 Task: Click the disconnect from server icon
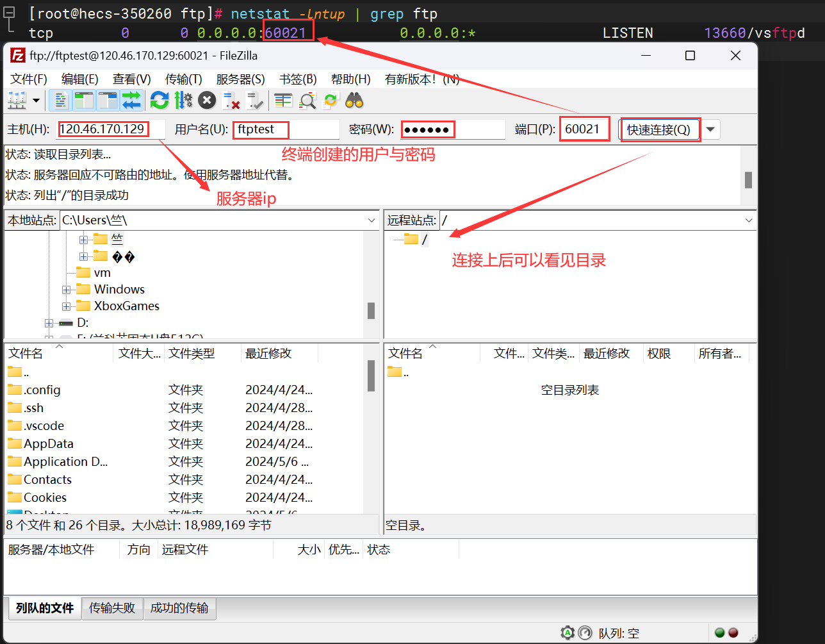231,101
